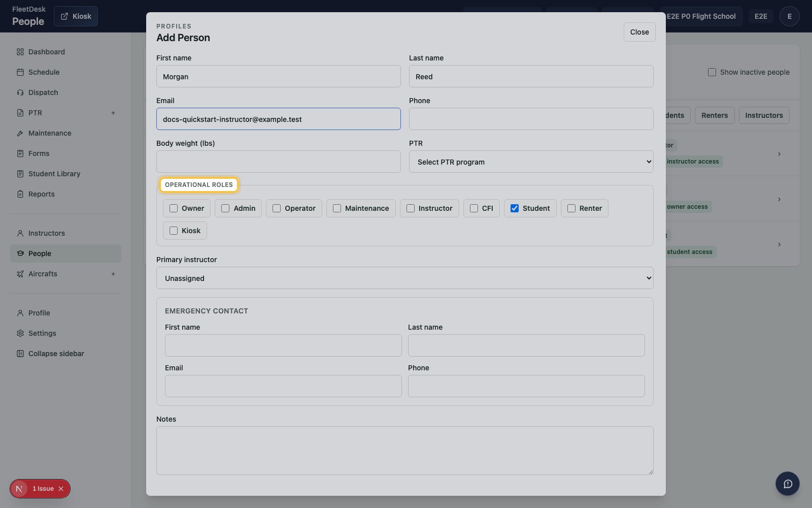Viewport: 812px width, 508px height.
Task: Click inside the Notes text area
Action: click(x=404, y=451)
